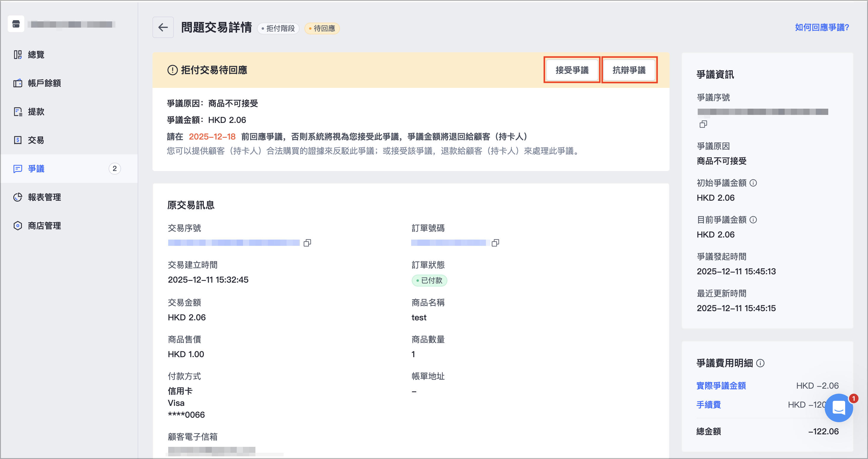The width and height of the screenshot is (868, 459).
Task: Click the total amount -122.06
Action: 824,431
